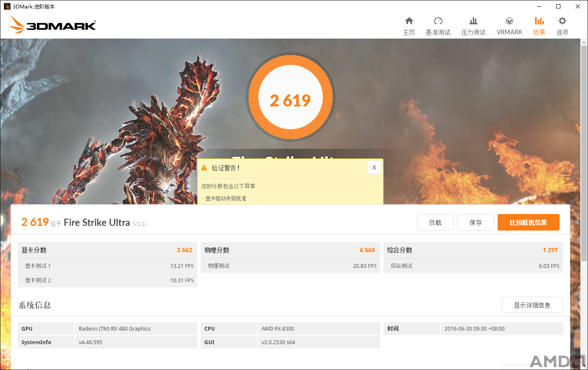Dismiss the 验证警告 popup with X

click(374, 167)
